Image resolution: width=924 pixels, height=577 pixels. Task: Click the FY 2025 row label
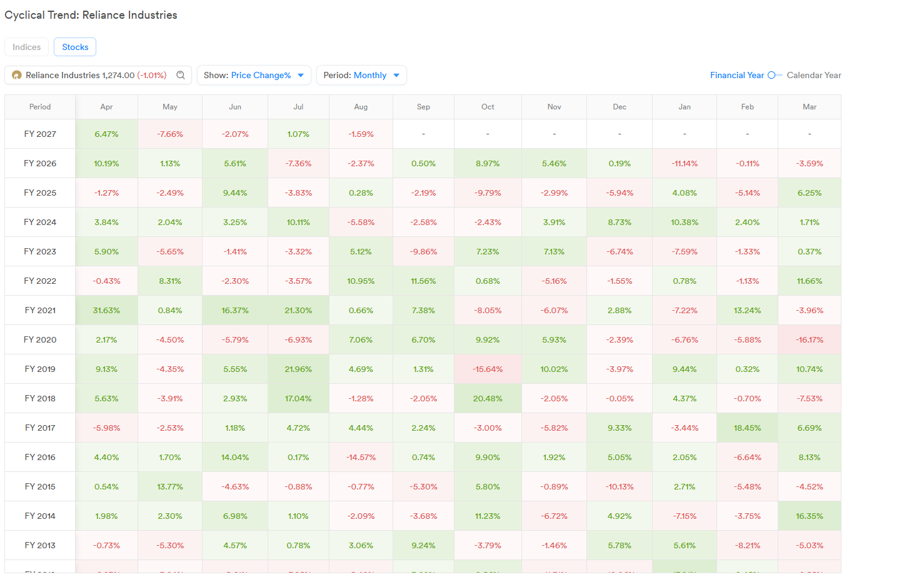click(x=40, y=193)
